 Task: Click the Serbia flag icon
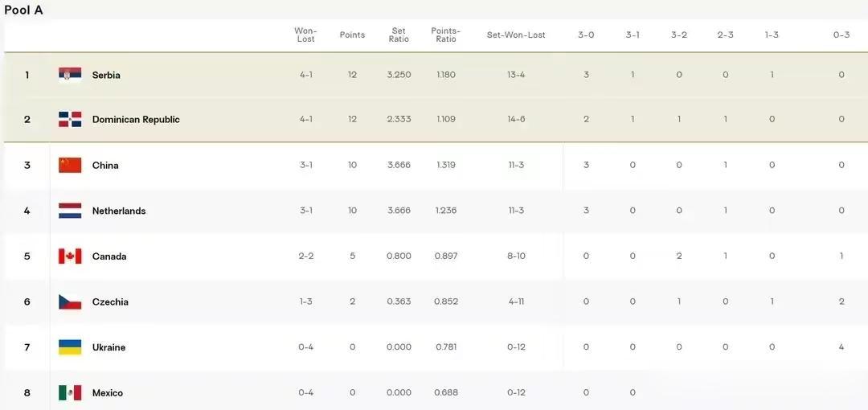coord(70,75)
